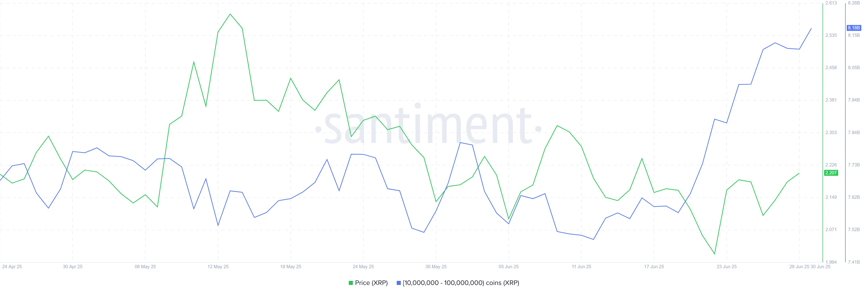Click the 2.381 price axis value
868x294 pixels.
tap(831, 100)
